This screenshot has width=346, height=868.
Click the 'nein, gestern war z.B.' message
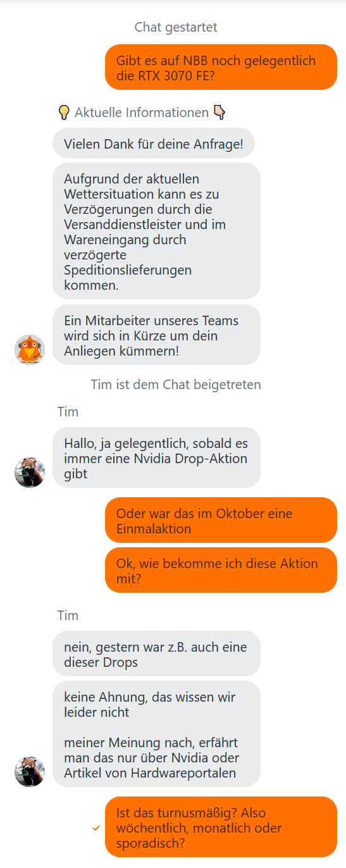coord(156,654)
